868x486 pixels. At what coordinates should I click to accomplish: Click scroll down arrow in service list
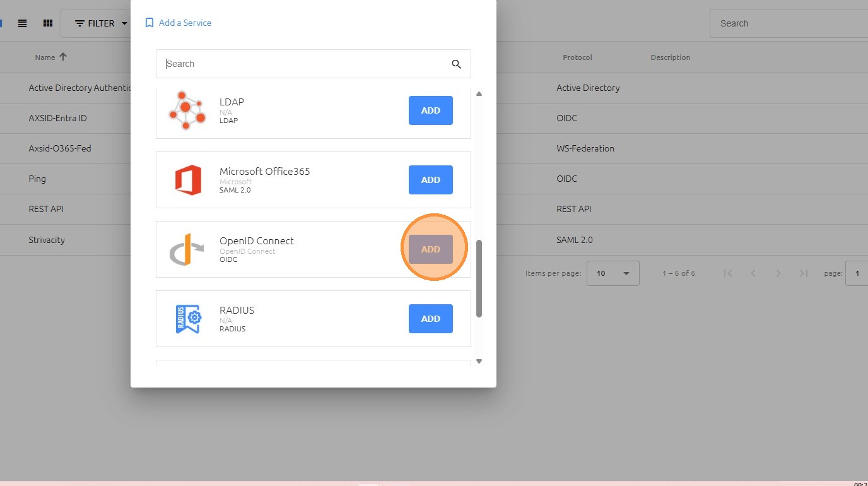(479, 361)
